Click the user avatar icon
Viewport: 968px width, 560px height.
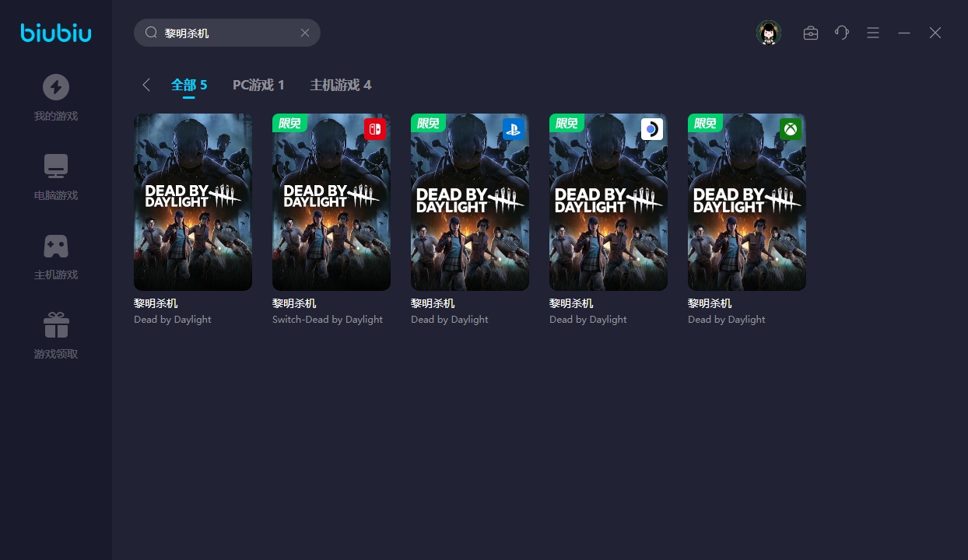[769, 33]
